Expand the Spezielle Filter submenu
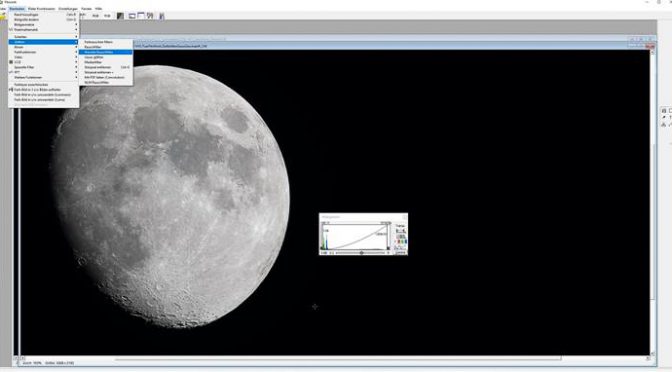Viewport: 672px width, 372px height. pyautogui.click(x=43, y=67)
